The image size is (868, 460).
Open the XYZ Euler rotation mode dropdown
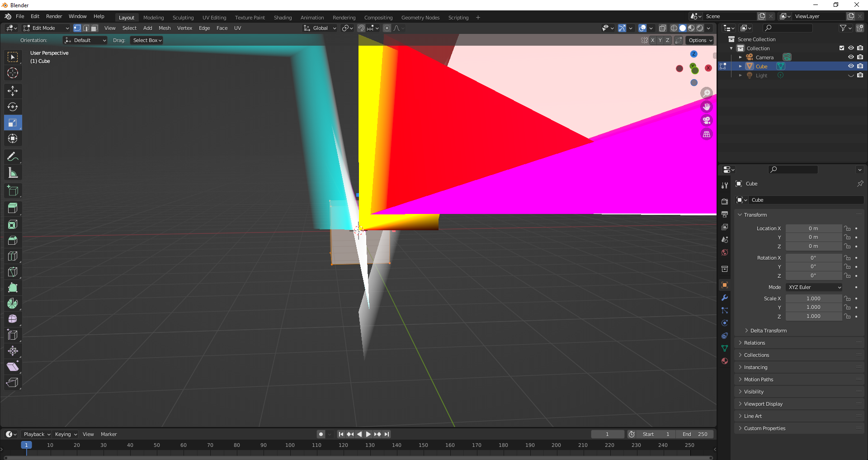pyautogui.click(x=814, y=287)
